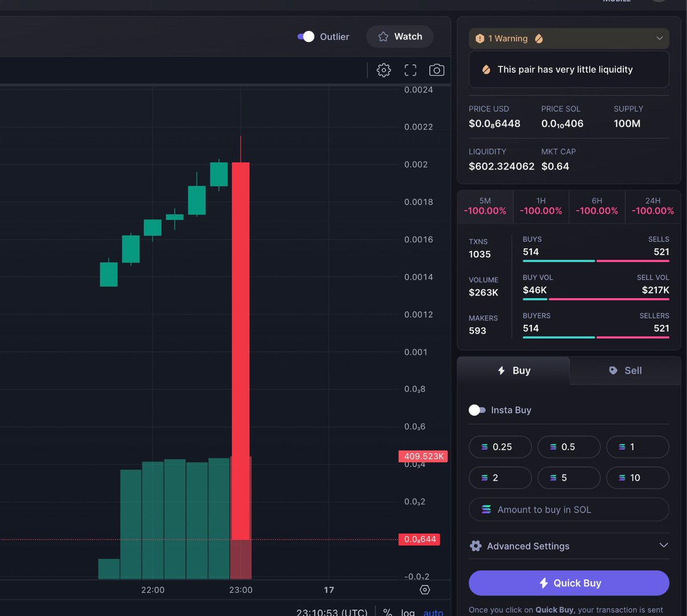Click the SELL VOL value $217K
Image resolution: width=687 pixels, height=616 pixels.
(656, 290)
